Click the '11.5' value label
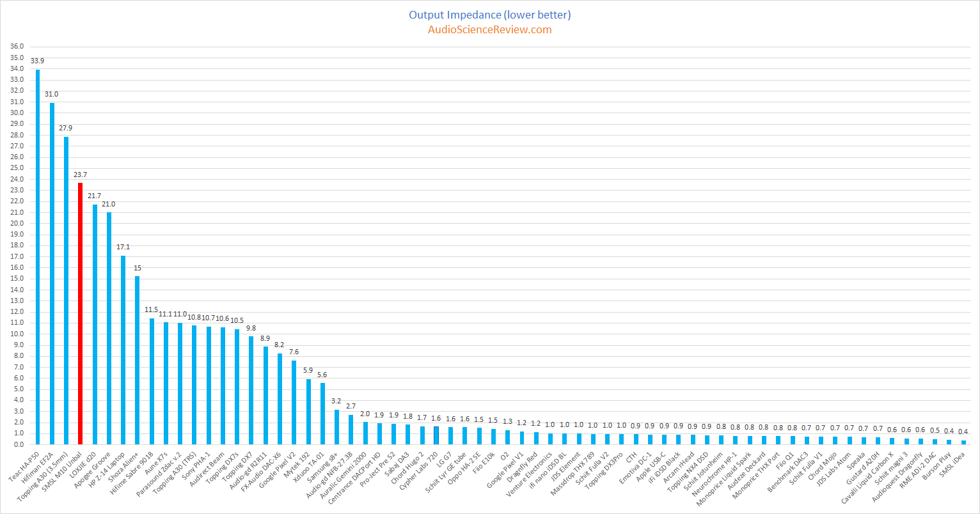This screenshot has width=980, height=514. tap(152, 309)
